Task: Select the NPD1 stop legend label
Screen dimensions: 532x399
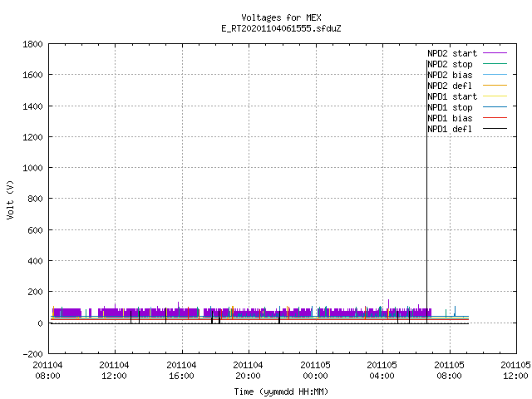Action: tap(450, 107)
